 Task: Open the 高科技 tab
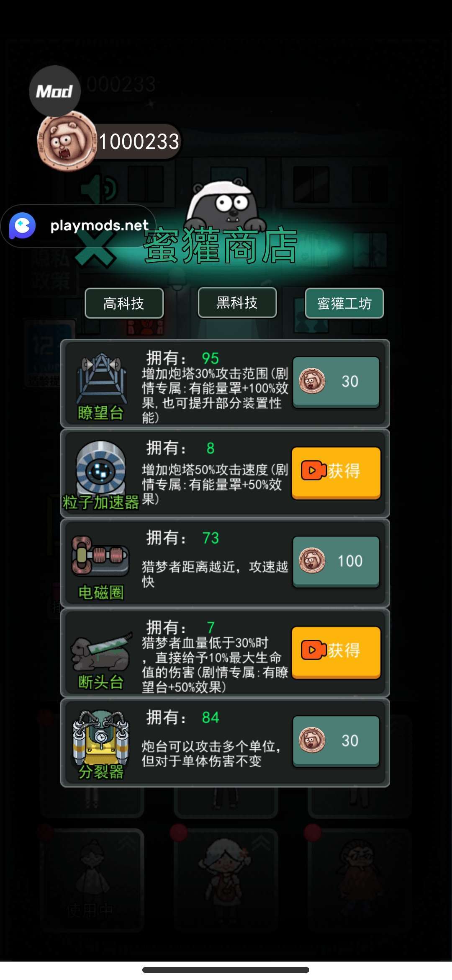124,303
